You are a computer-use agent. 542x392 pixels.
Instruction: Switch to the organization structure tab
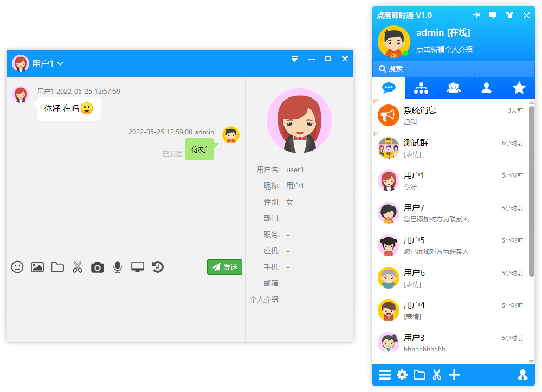[421, 88]
